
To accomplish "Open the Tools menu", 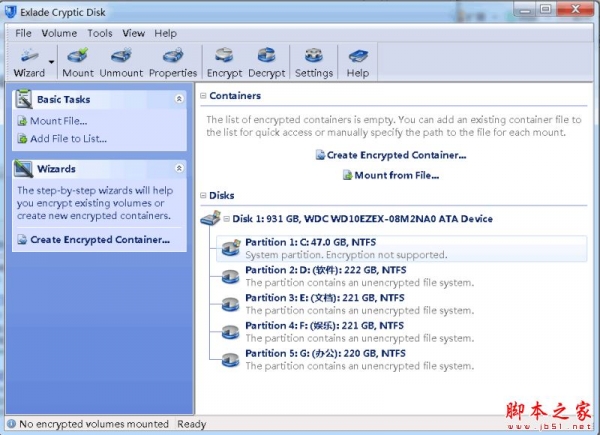I will [x=100, y=33].
